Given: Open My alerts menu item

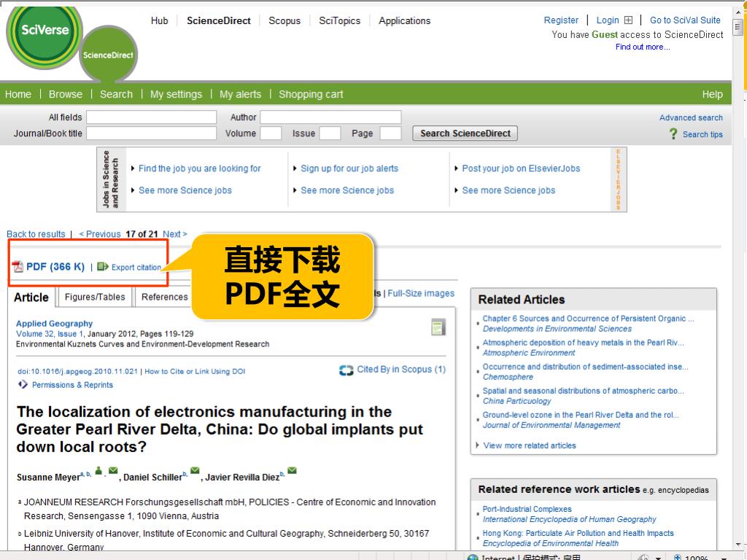Looking at the screenshot, I should click(241, 94).
